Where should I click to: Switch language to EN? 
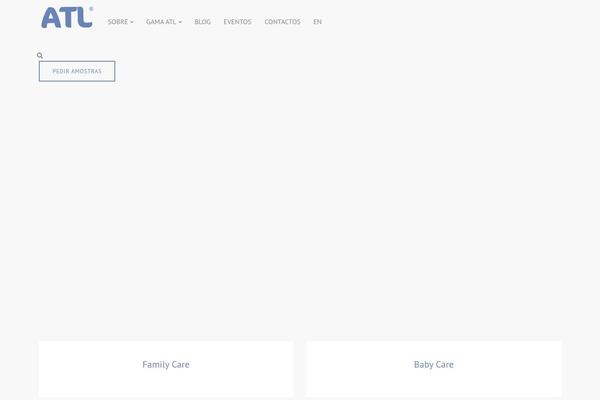pyautogui.click(x=317, y=22)
